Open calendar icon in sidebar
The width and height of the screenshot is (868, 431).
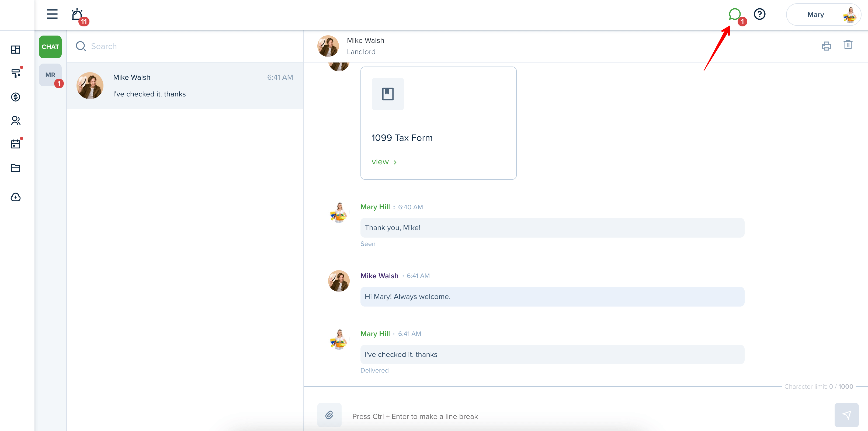click(16, 144)
